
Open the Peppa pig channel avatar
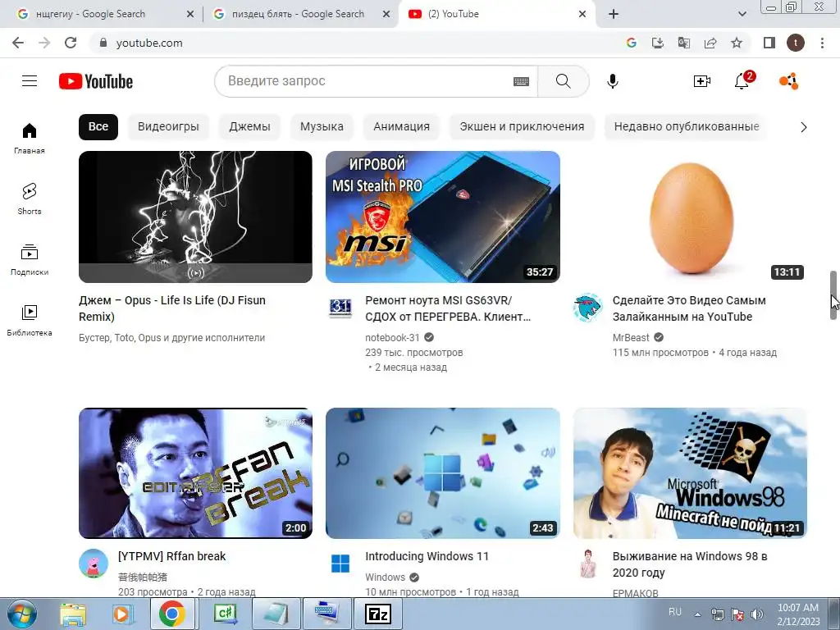94,563
